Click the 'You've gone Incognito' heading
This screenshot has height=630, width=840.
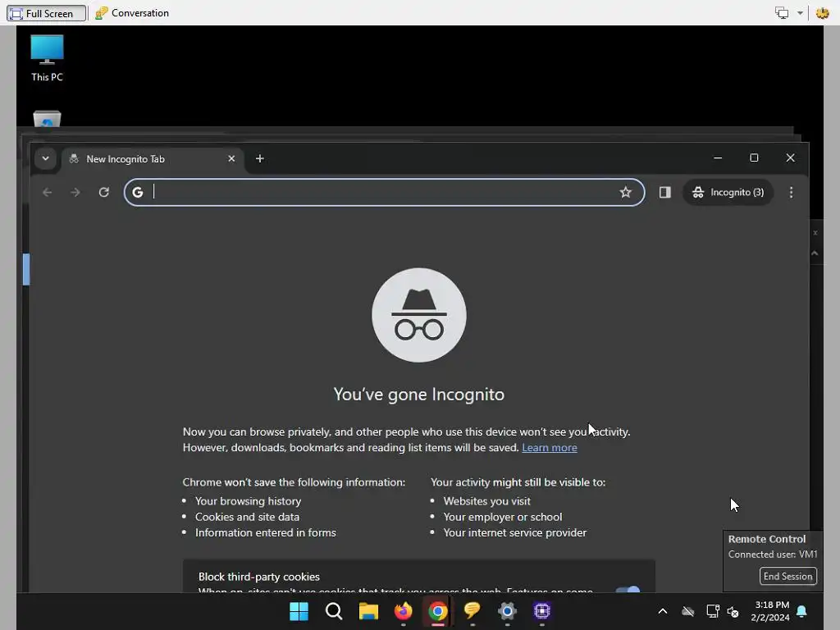tap(419, 395)
